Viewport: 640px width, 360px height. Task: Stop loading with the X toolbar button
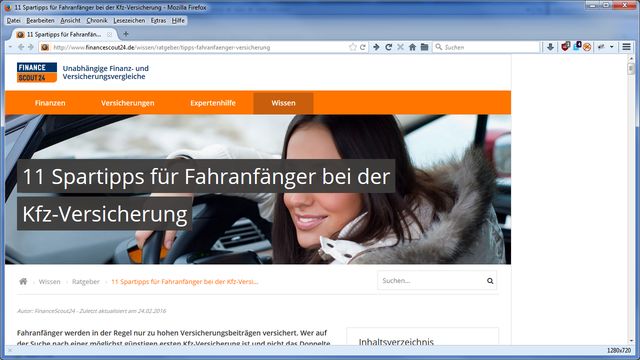400,47
